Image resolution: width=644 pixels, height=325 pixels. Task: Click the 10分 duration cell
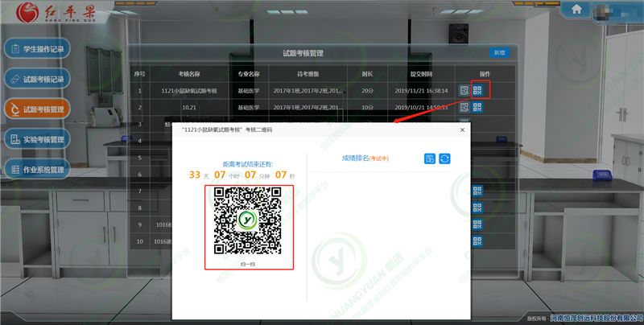pos(368,108)
